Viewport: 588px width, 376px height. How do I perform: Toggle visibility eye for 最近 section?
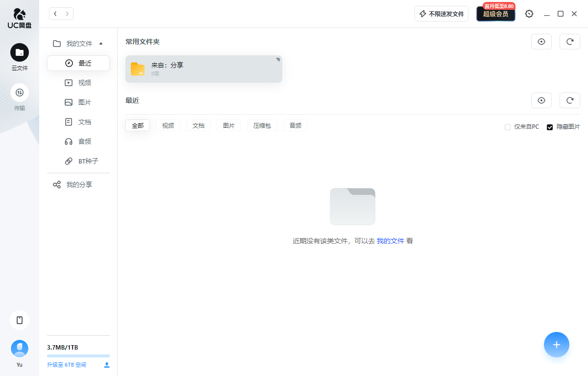click(541, 100)
